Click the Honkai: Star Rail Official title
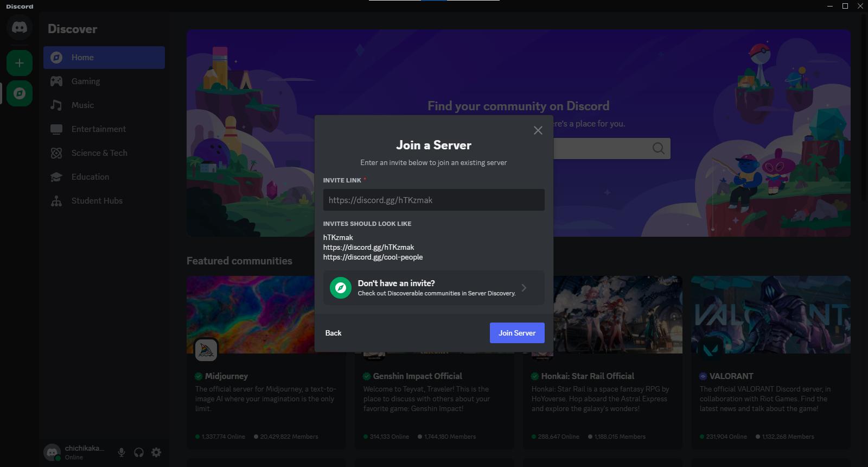The width and height of the screenshot is (868, 467). (x=588, y=376)
